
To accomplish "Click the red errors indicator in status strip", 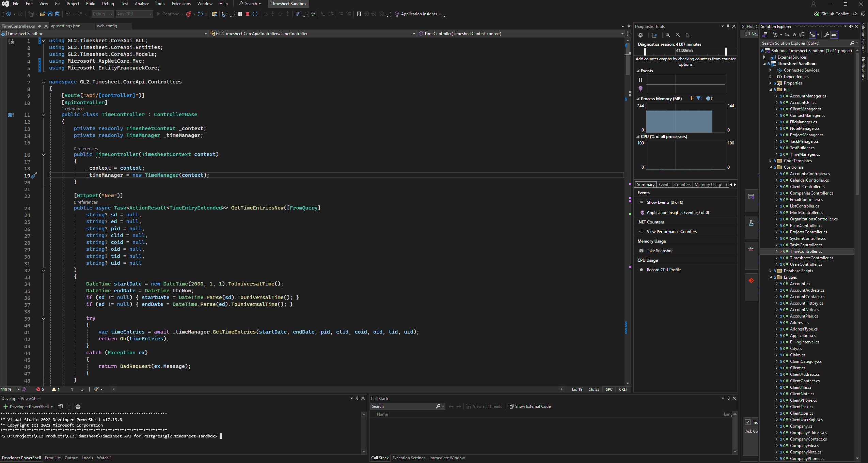I will (x=40, y=389).
